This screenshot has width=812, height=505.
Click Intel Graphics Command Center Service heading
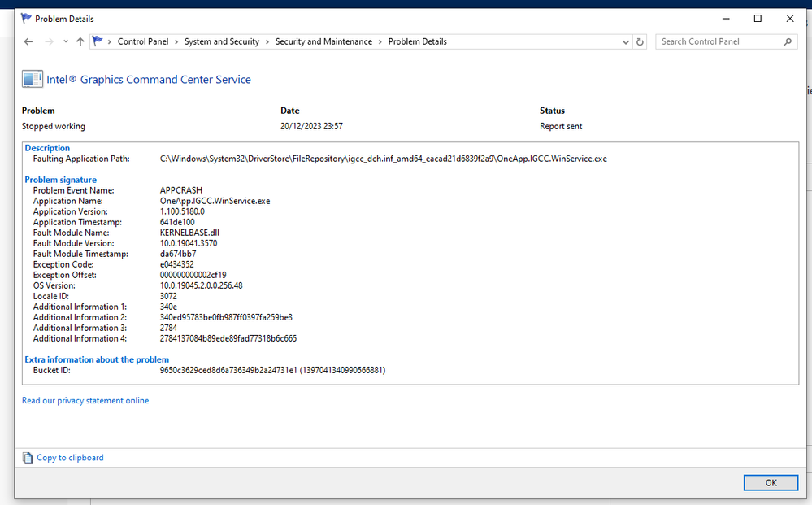point(149,79)
